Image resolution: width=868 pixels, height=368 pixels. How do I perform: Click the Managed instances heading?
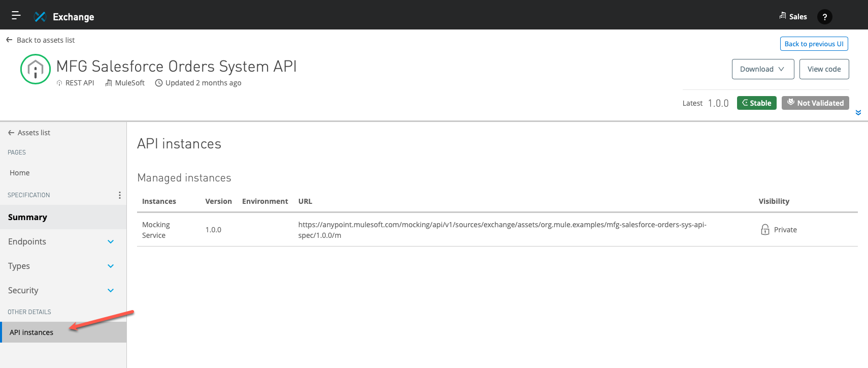[x=184, y=178]
